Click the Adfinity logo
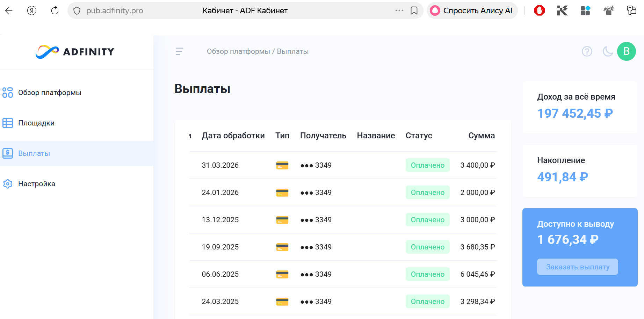The width and height of the screenshot is (644, 319). tap(75, 52)
